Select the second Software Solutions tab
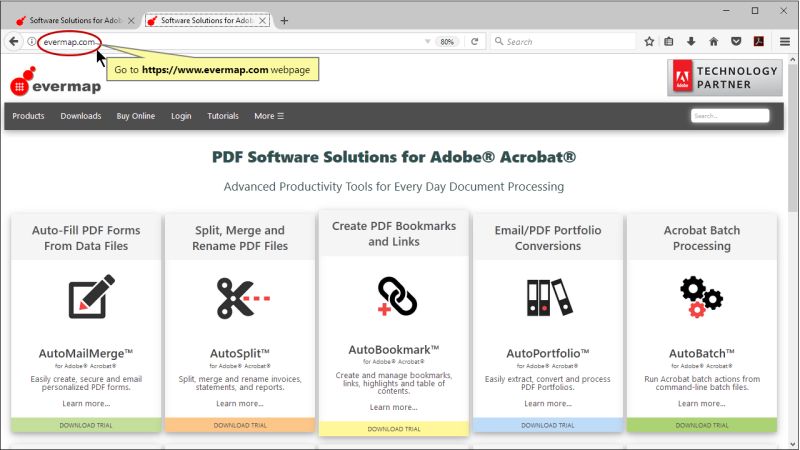Image resolution: width=800 pixels, height=450 pixels. click(207, 20)
